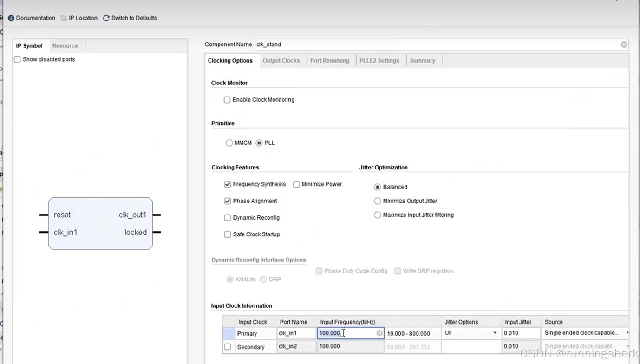Click the Secondary Input Jitter 0.010 cell
The image size is (640, 364).
[x=522, y=346]
